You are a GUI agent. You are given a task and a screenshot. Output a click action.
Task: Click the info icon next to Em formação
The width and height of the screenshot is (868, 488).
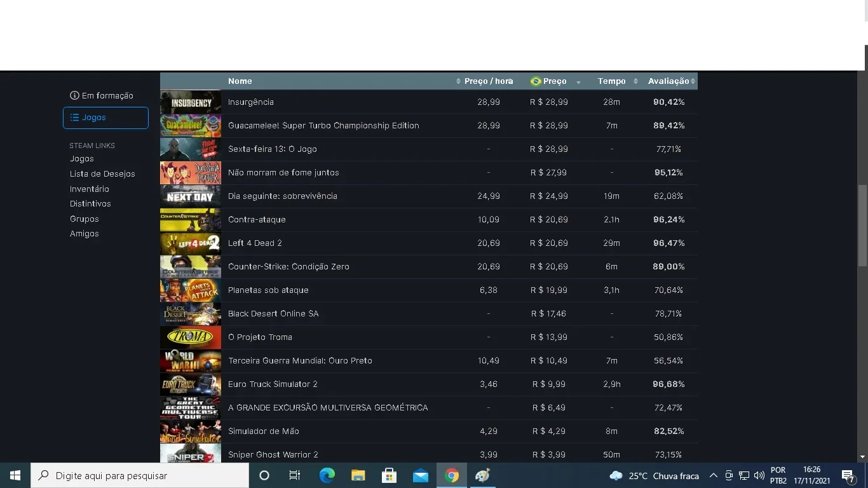click(x=74, y=95)
